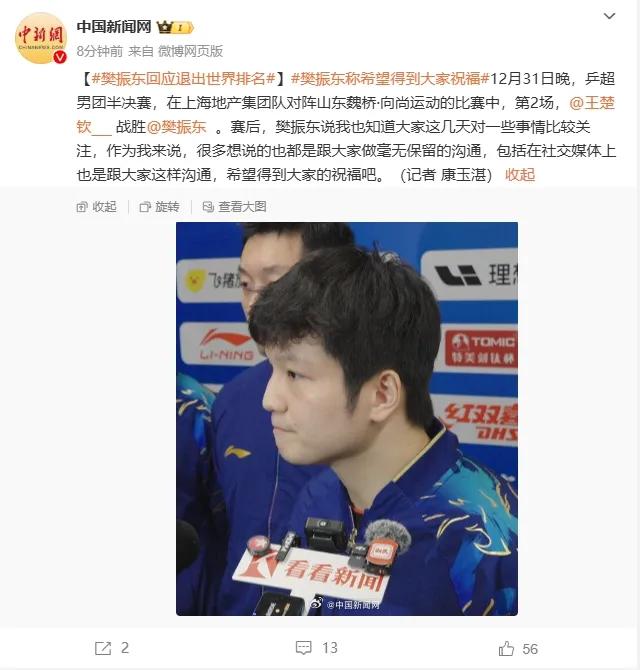Click the share/repost icon at bottom
The height and width of the screenshot is (670, 640).
[103, 648]
